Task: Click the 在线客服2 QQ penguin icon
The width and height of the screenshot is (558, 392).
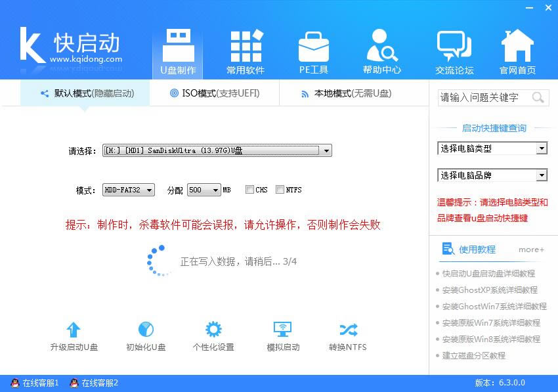Action: pyautogui.click(x=74, y=383)
